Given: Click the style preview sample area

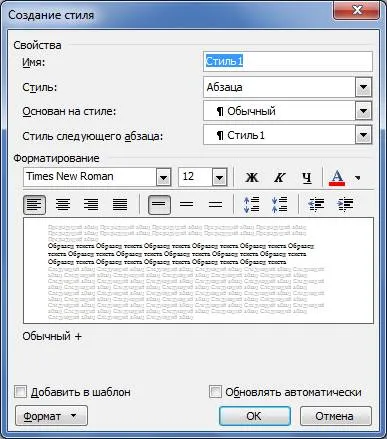Looking at the screenshot, I should pos(198,270).
